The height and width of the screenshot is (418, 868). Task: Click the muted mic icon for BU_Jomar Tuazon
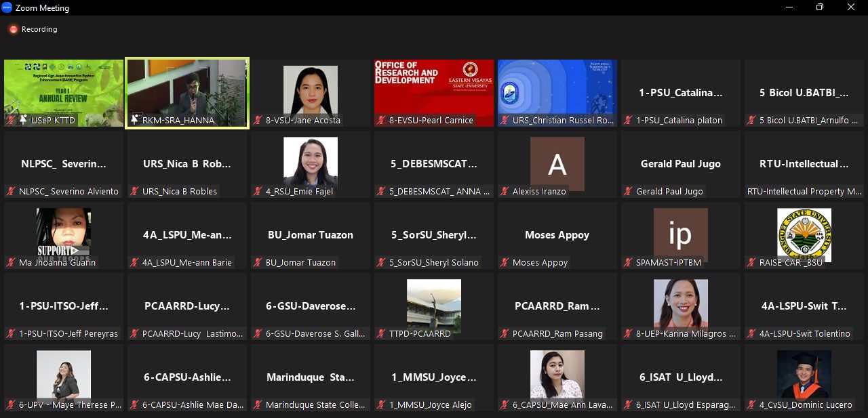click(258, 263)
